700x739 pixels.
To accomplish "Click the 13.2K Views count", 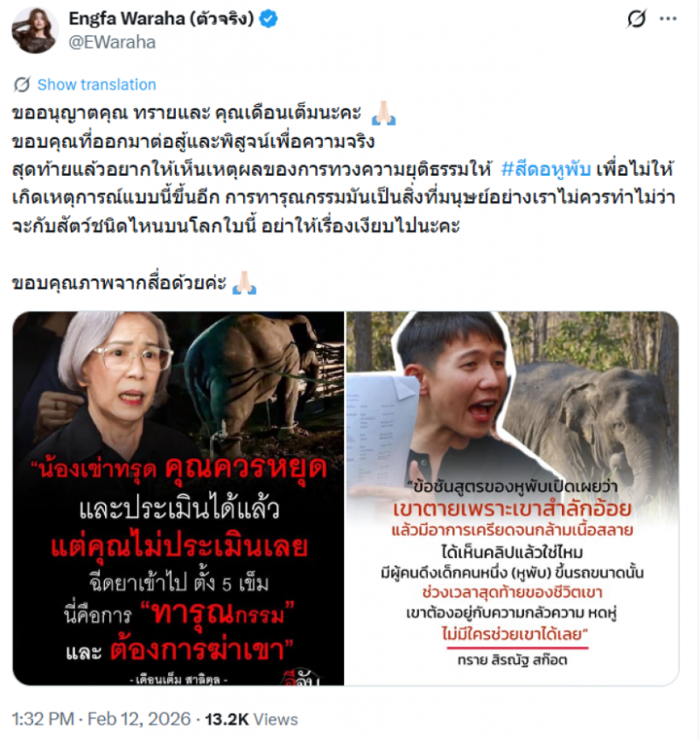I will 251,719.
